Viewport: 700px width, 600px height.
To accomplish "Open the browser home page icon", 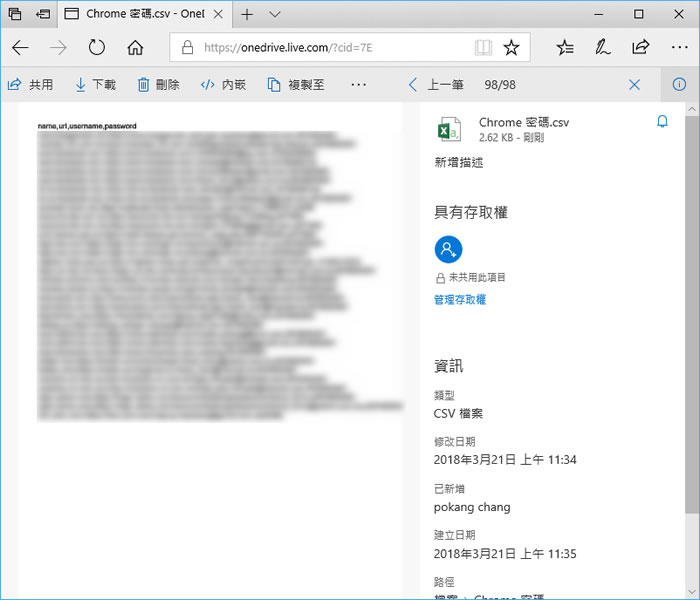I will coord(135,47).
